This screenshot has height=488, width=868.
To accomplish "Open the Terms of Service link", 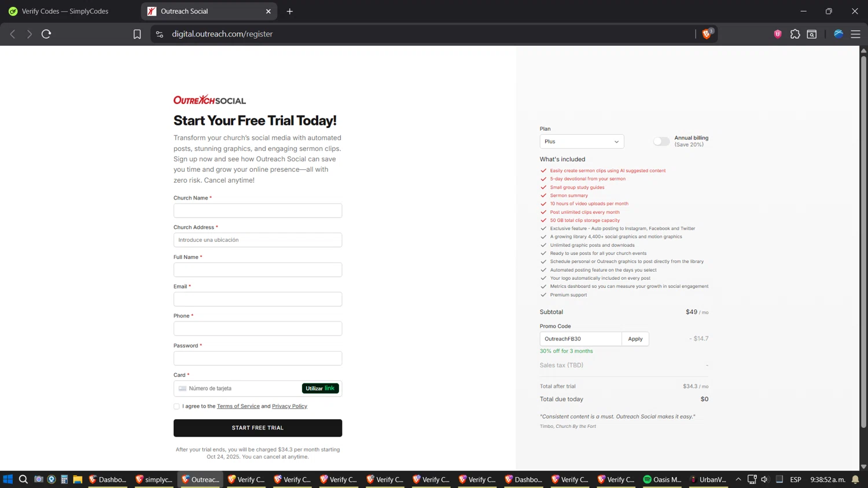I will 238,406.
